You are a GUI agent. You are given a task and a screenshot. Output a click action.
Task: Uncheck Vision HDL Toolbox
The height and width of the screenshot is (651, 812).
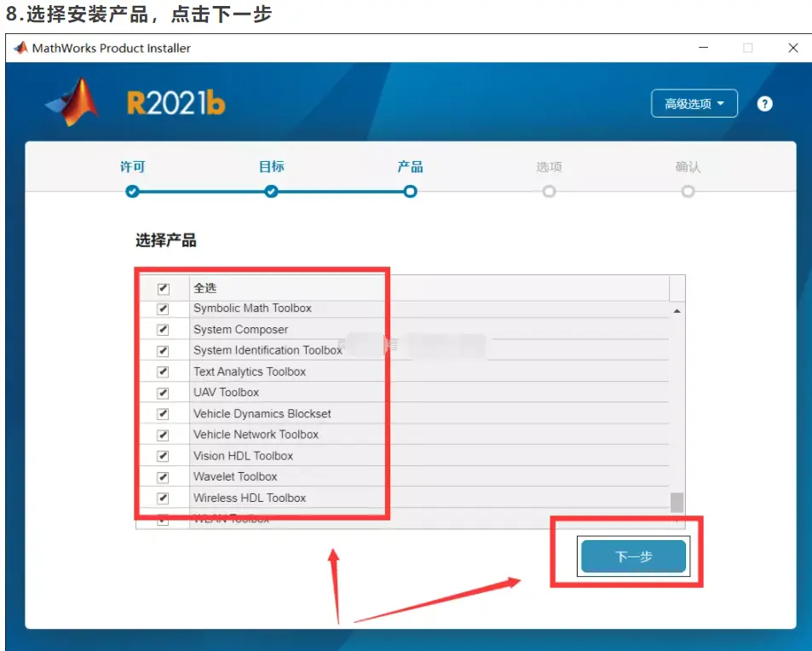click(x=163, y=456)
